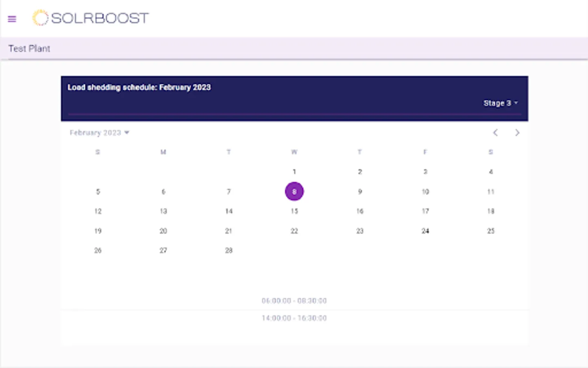Choose the 18th on the calendar
The width and height of the screenshot is (588, 368).
tap(491, 211)
